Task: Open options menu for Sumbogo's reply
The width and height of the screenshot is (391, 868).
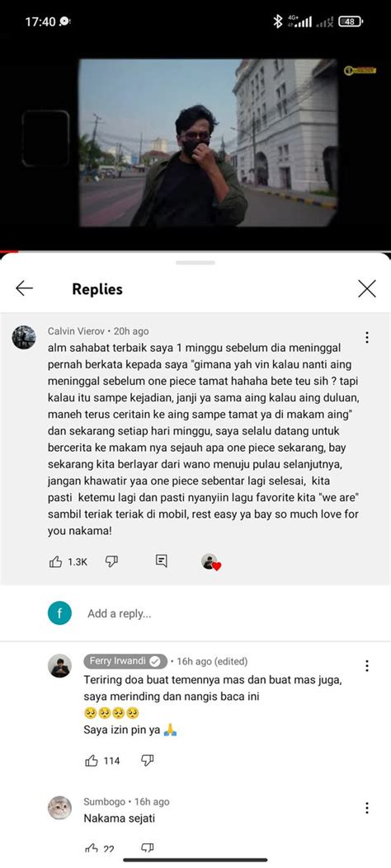Action: (366, 808)
